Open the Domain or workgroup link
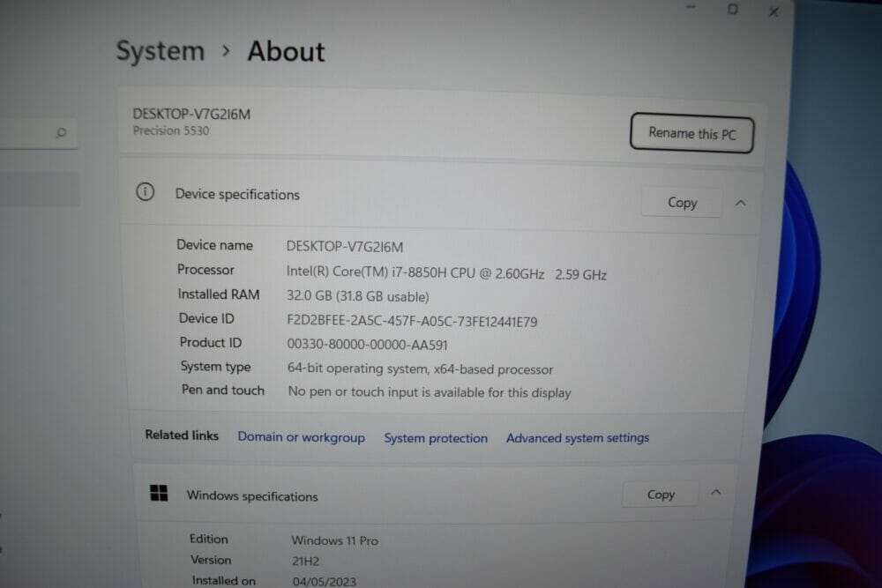Viewport: 882px width, 588px height. tap(301, 436)
